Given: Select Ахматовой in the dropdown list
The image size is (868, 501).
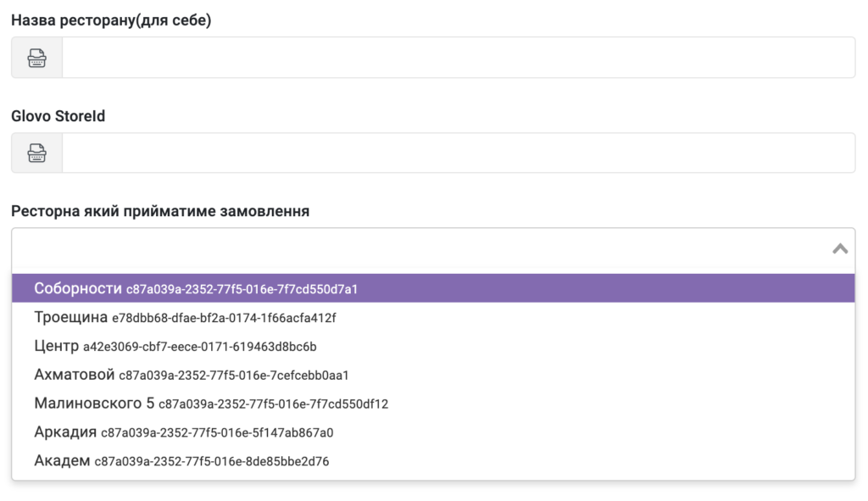Looking at the screenshot, I should (75, 375).
